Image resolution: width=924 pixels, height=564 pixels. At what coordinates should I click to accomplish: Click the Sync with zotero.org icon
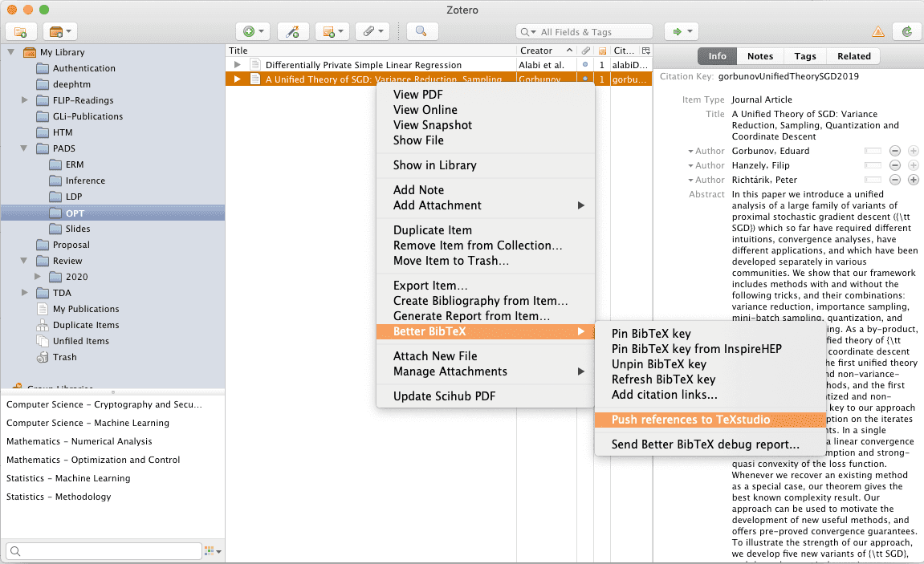906,31
